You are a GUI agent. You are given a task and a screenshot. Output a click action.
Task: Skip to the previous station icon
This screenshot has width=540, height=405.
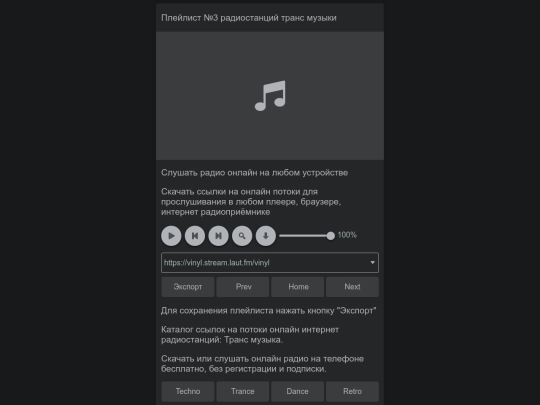coord(195,236)
